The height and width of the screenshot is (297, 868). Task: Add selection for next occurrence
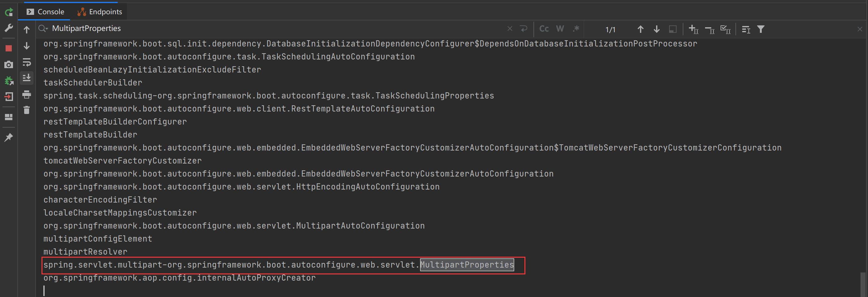point(694,29)
